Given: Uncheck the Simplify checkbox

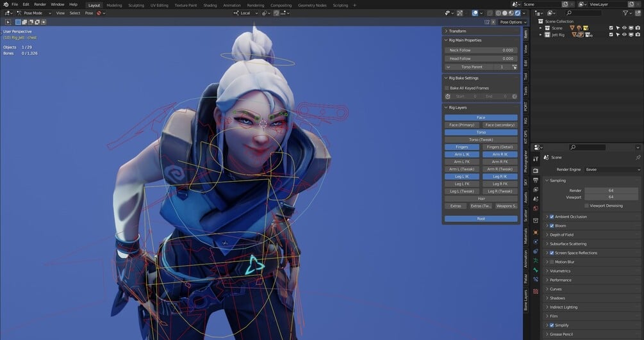Looking at the screenshot, I should tap(552, 325).
